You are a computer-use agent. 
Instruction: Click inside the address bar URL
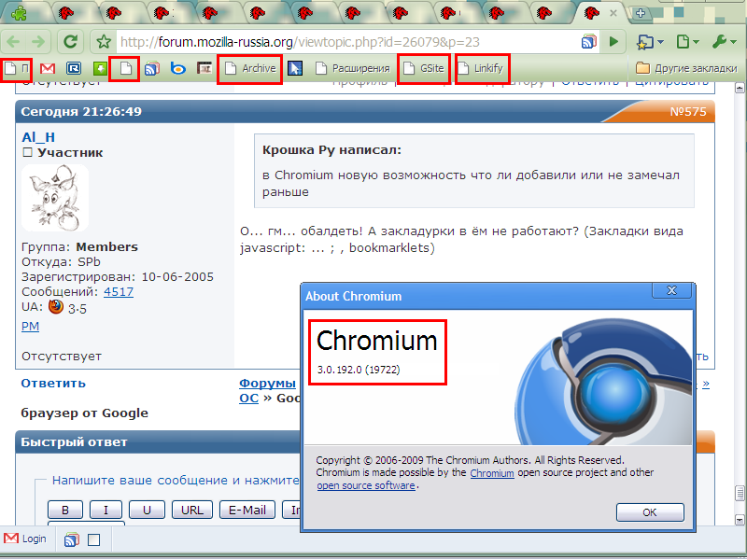tap(300, 42)
